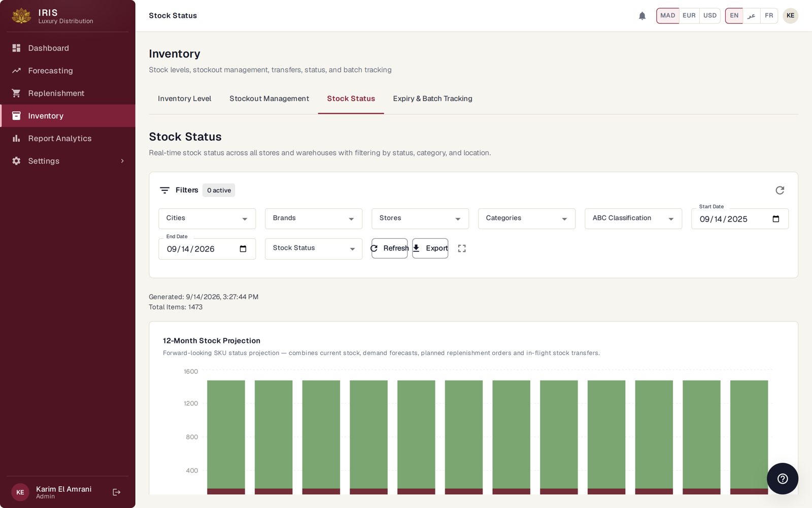Select the Stock Status tab
Image resolution: width=812 pixels, height=508 pixels.
click(x=351, y=99)
